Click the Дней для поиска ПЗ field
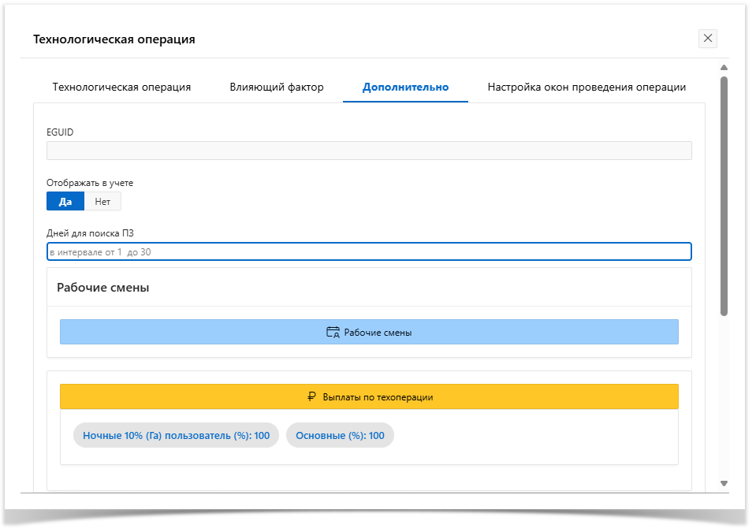Viewport: 756px width, 532px height. point(369,252)
